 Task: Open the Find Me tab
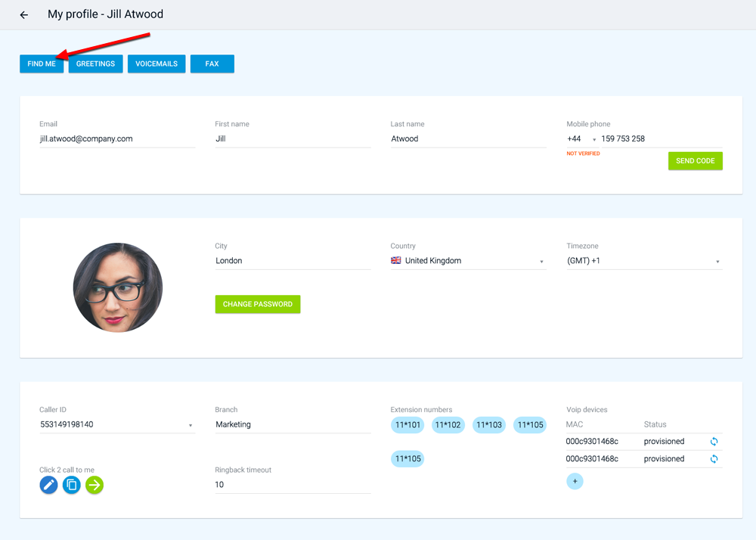click(42, 64)
